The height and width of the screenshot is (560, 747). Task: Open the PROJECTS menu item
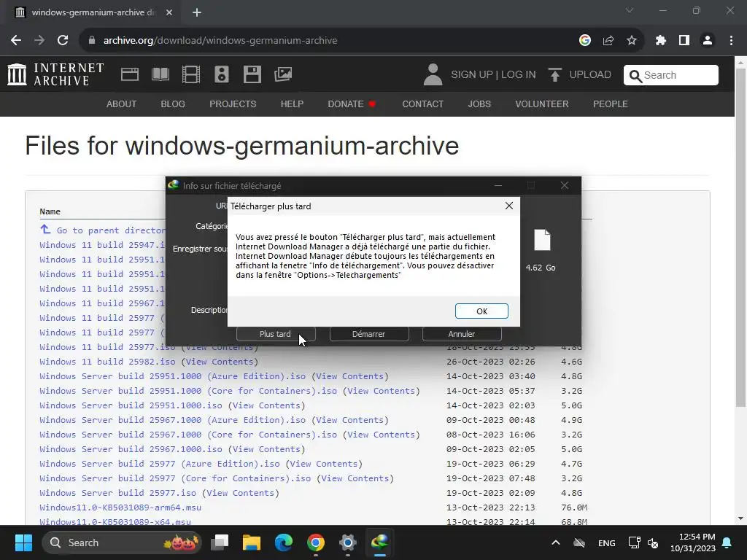(x=233, y=104)
